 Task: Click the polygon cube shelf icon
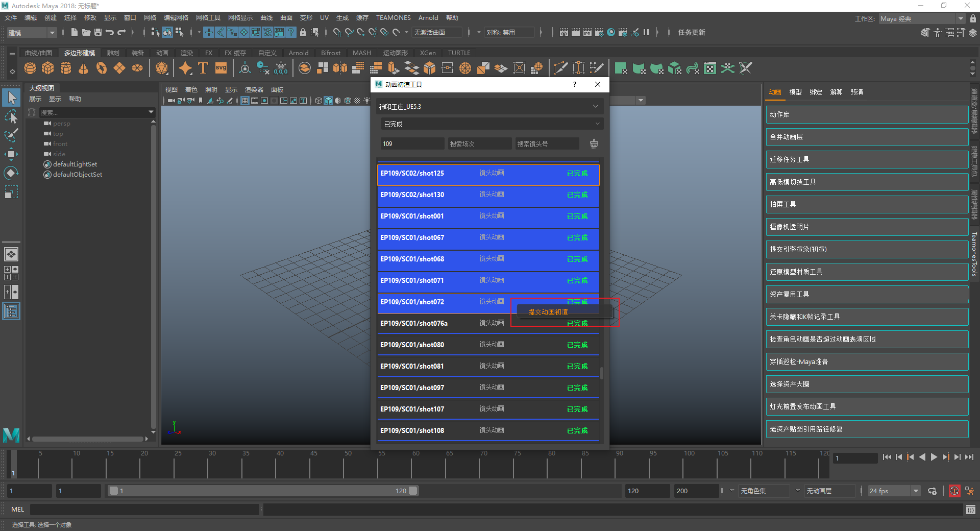(x=48, y=68)
